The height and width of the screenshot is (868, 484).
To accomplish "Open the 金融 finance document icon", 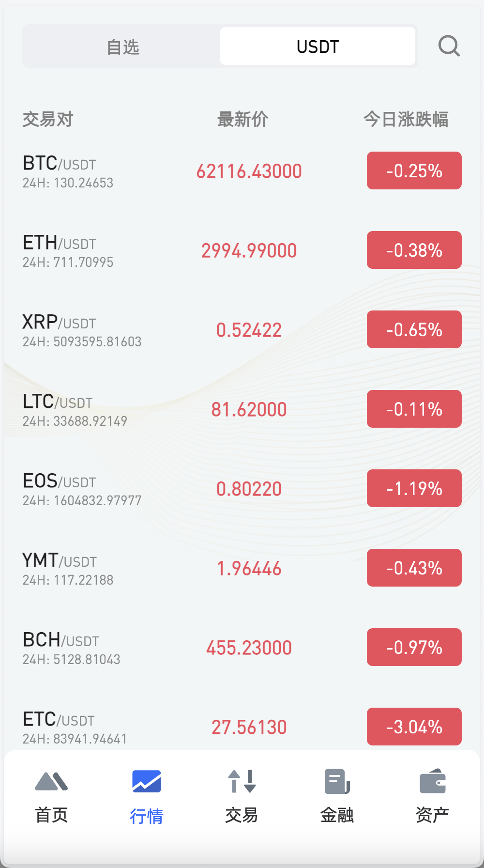I will 337,781.
